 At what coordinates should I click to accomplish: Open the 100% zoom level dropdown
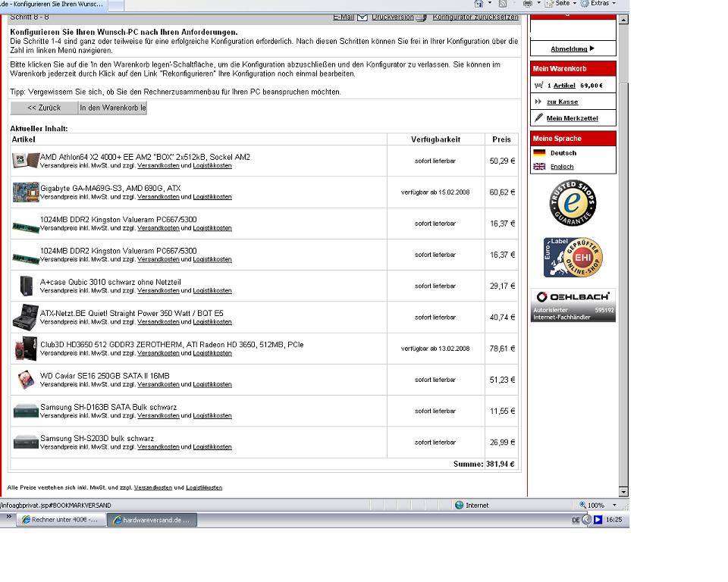tap(614, 505)
